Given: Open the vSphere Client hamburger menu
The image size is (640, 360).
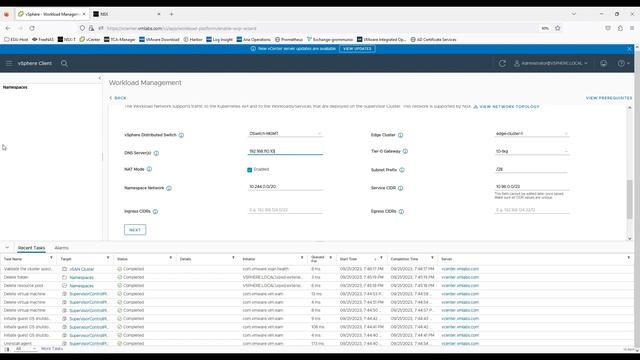Looking at the screenshot, I should point(9,63).
